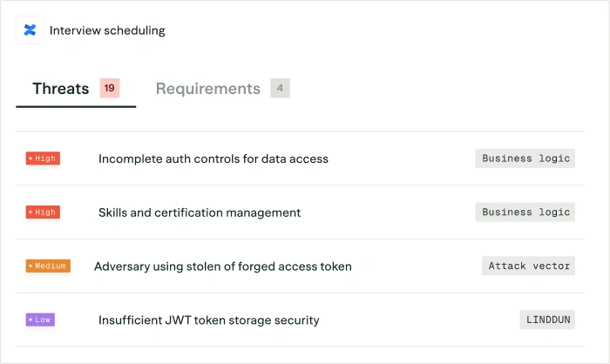Open Incomplete auth controls for data access
The image size is (610, 364).
click(213, 158)
